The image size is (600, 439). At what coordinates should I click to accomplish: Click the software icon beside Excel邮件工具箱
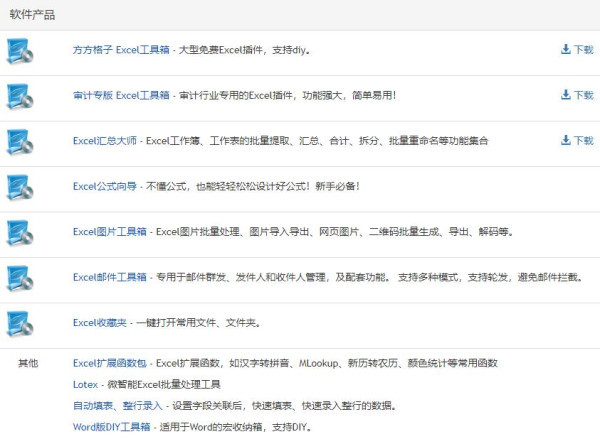[x=20, y=279]
